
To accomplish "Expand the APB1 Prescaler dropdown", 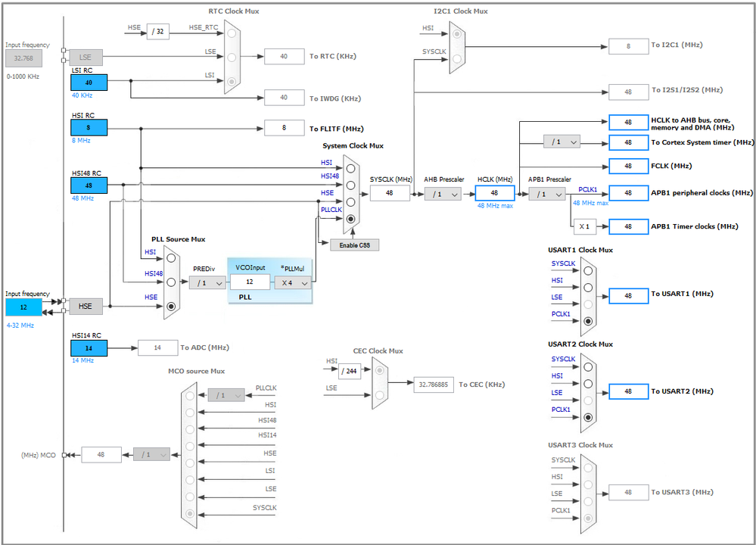I will pyautogui.click(x=546, y=194).
